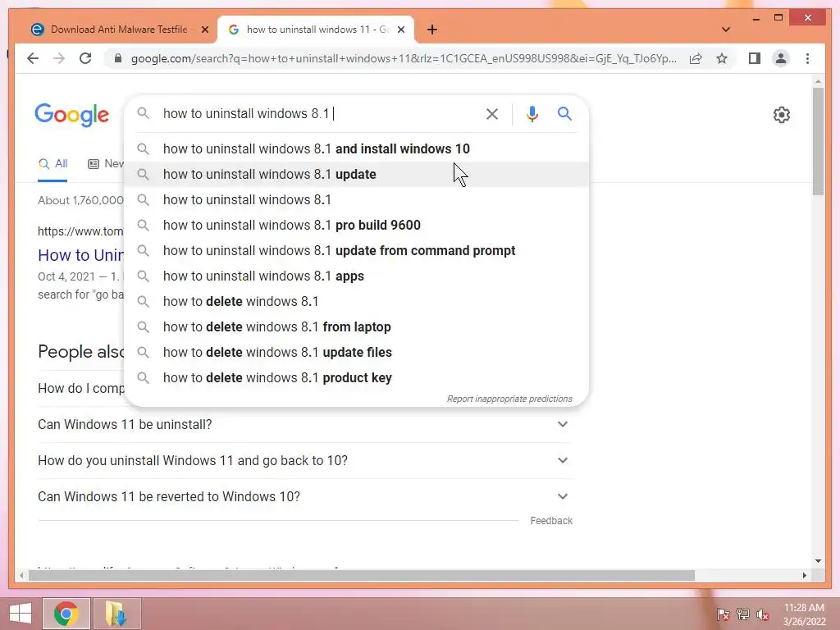
Task: Click the network tray icon
Action: pos(743,614)
